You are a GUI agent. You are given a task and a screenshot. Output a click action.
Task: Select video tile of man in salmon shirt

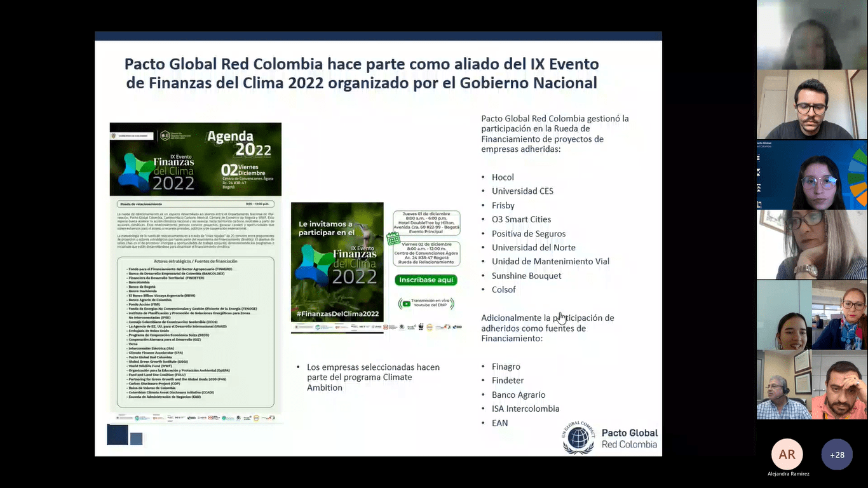[x=839, y=384]
